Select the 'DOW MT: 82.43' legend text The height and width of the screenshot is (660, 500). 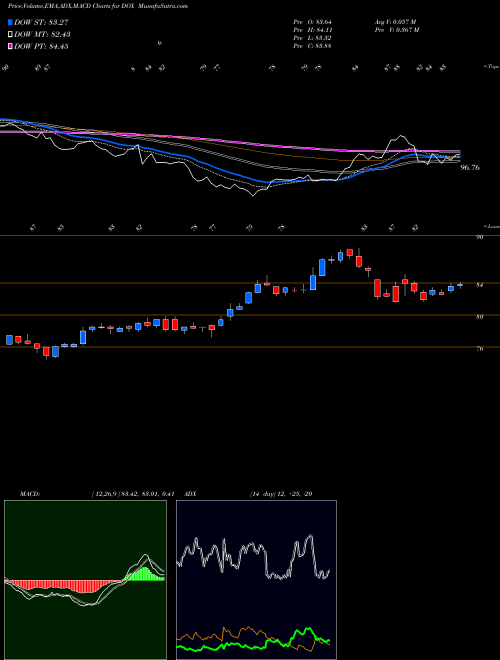coord(42,35)
